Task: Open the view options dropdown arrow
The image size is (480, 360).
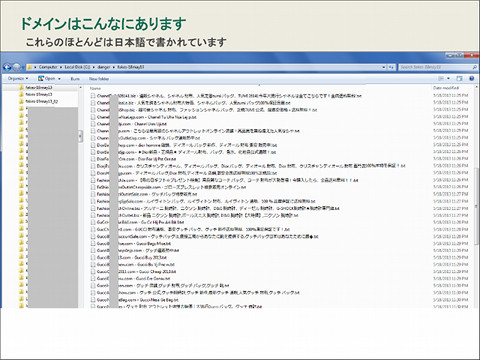Action: click(x=448, y=79)
